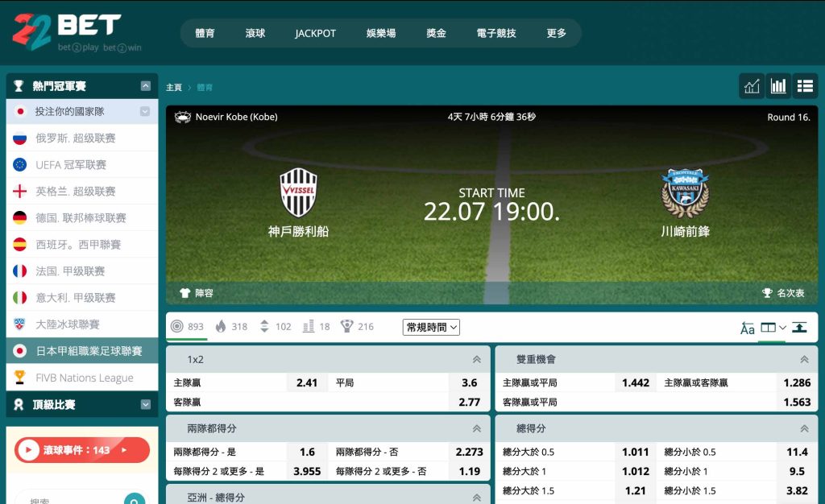This screenshot has width=825, height=504.
Task: Click the Spain flag icon
Action: coord(19,245)
